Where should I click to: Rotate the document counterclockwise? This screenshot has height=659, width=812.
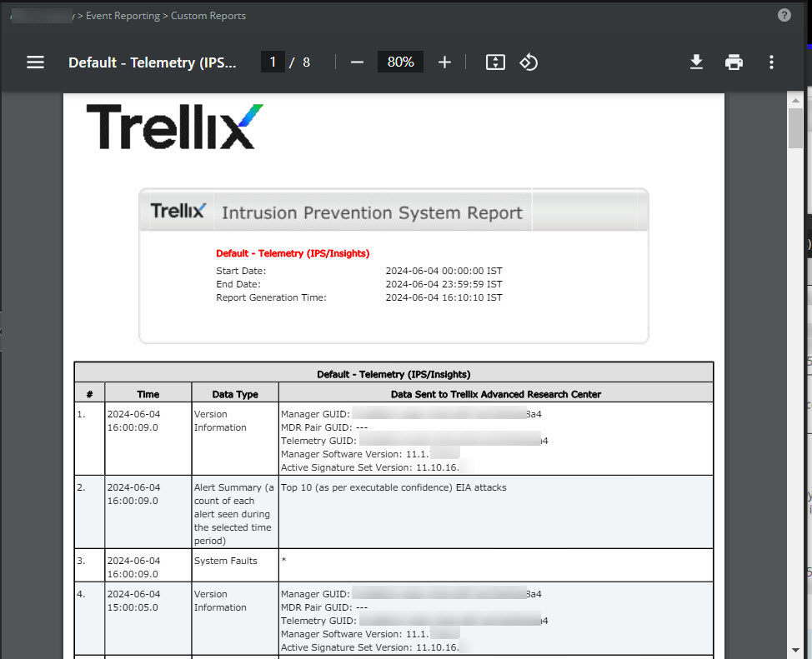pos(529,62)
